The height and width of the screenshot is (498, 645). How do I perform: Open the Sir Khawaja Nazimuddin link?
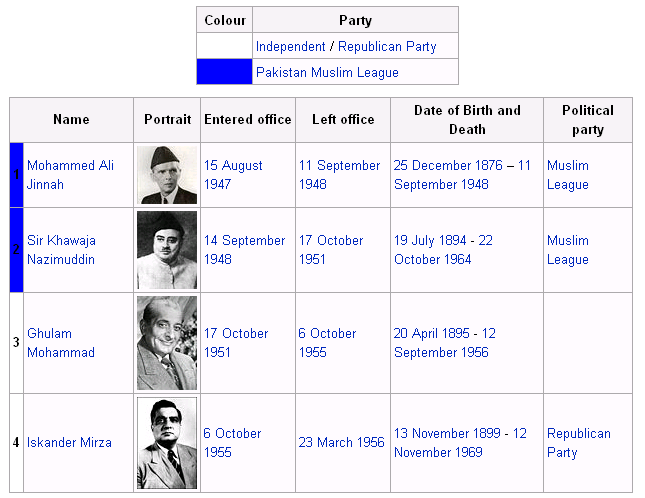coord(61,250)
